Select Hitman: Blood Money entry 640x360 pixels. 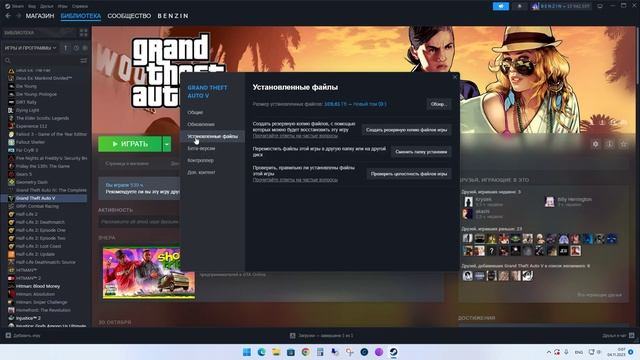[x=38, y=286]
